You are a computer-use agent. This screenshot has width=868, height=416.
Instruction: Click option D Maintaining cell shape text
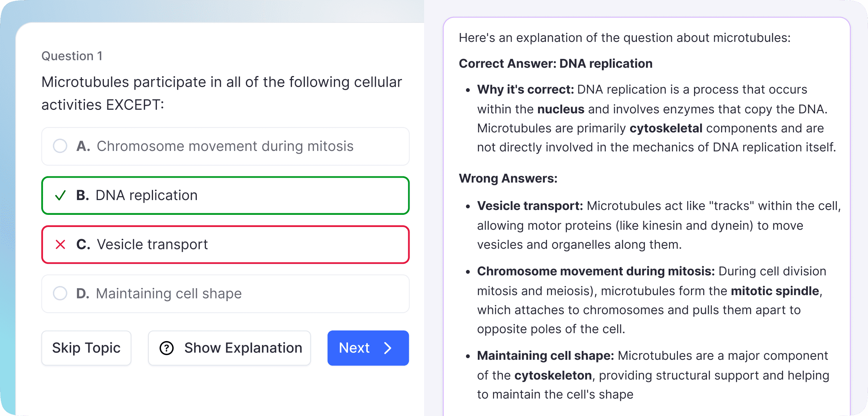click(169, 294)
